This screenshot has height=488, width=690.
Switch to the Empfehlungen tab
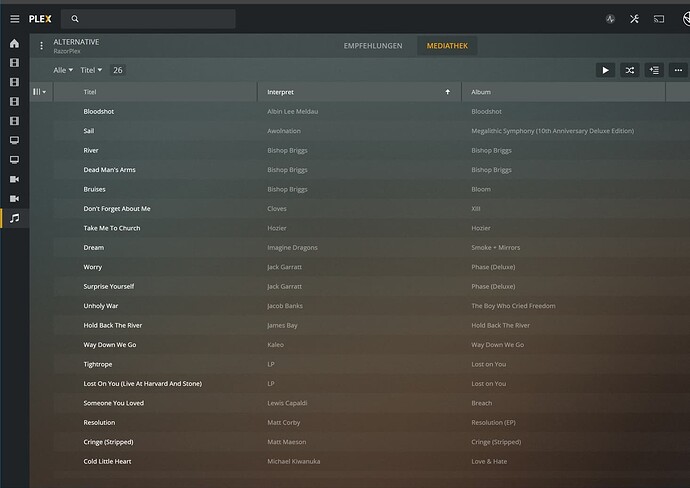(373, 46)
